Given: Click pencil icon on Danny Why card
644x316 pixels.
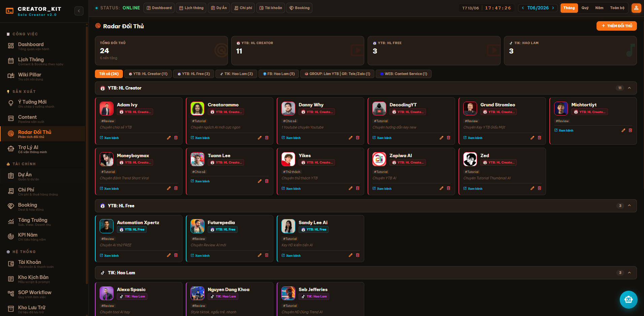Looking at the screenshot, I should coord(350,138).
